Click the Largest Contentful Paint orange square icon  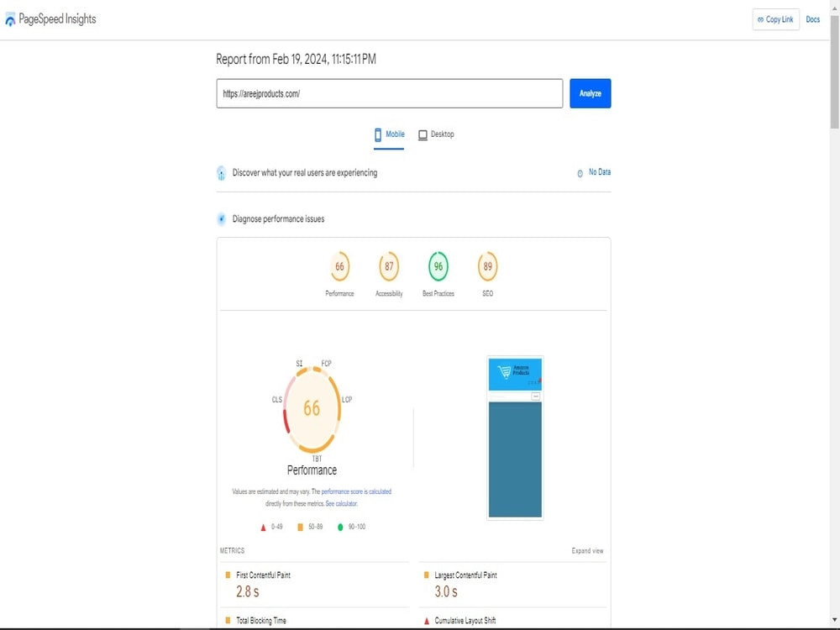427,575
